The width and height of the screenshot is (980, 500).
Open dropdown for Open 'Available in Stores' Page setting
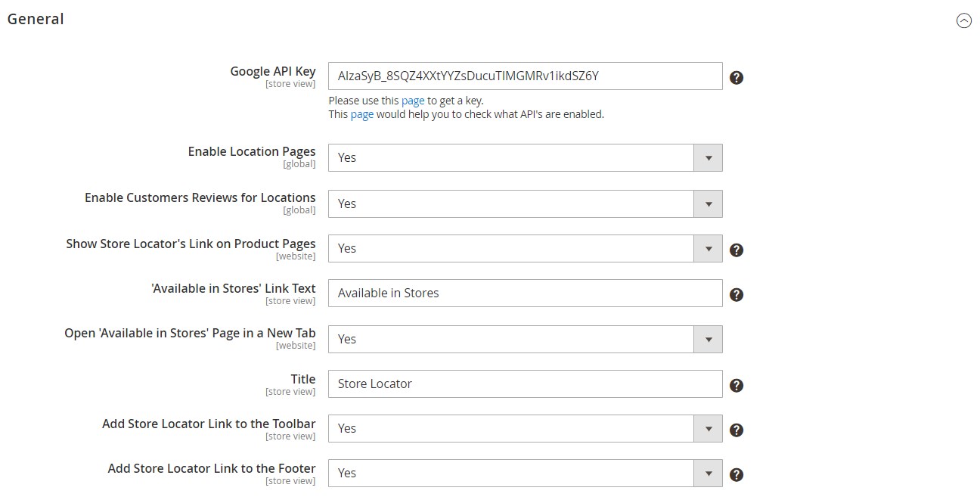(708, 339)
